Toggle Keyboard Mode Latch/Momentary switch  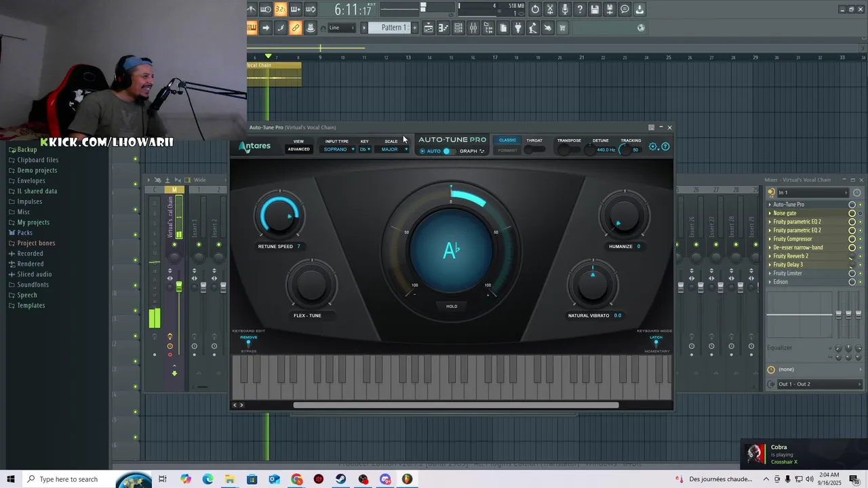coord(656,344)
